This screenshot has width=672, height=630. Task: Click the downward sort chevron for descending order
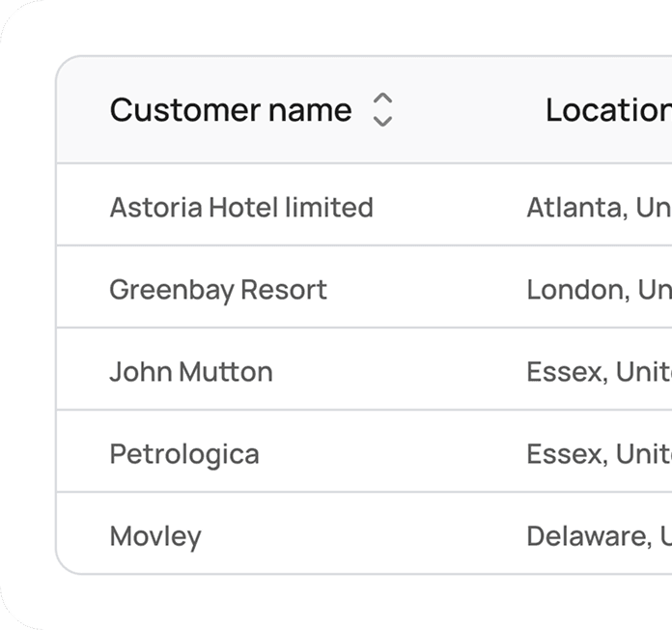[382, 121]
